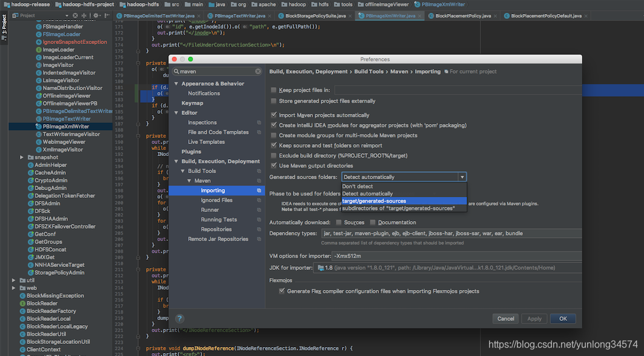Image resolution: width=644 pixels, height=356 pixels.
Task: Open Notifications settings page
Action: [204, 93]
